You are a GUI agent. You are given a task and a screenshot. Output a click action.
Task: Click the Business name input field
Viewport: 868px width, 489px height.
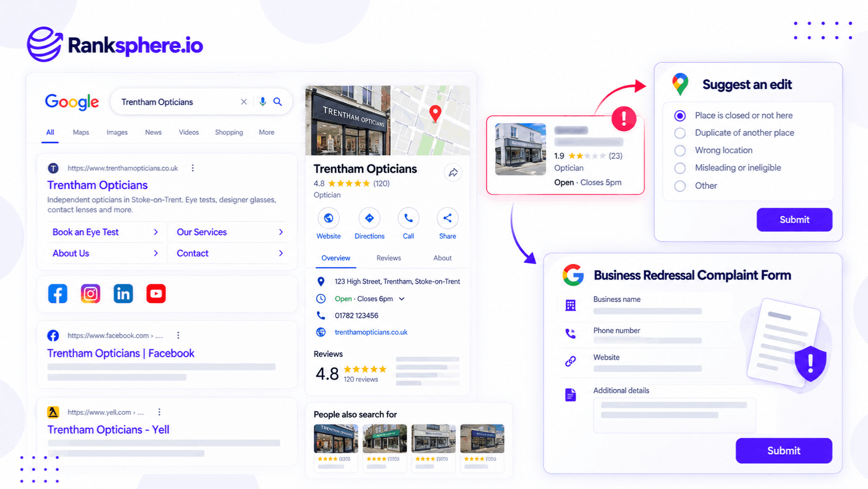[647, 311]
